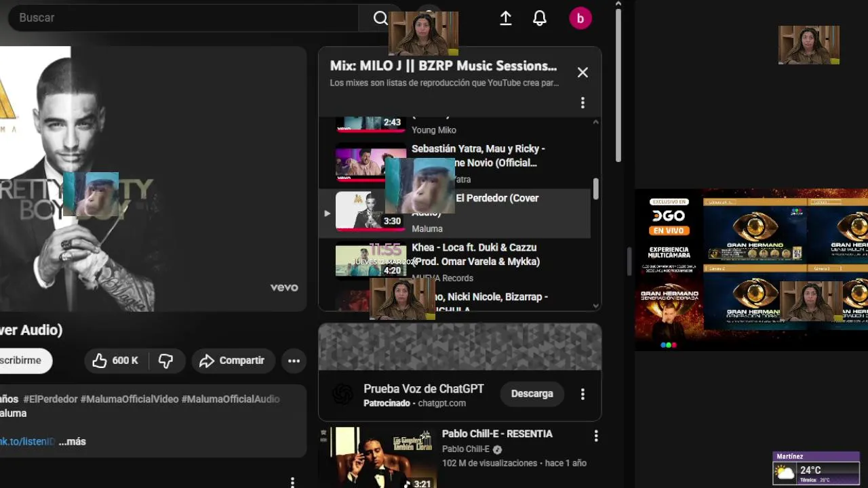Image resolution: width=868 pixels, height=488 pixels.
Task: Open Prueba Voz de ChatGPT ad title
Action: [424, 388]
